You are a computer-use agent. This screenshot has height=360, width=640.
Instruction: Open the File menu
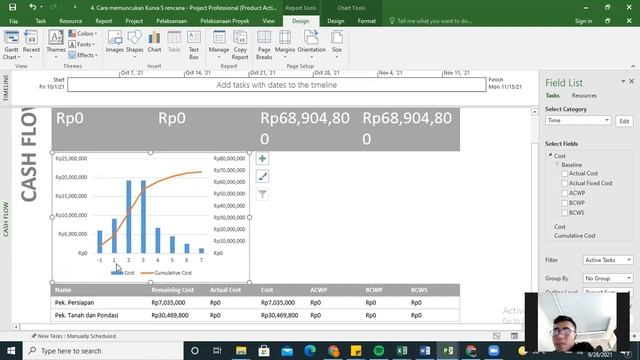[x=13, y=21]
